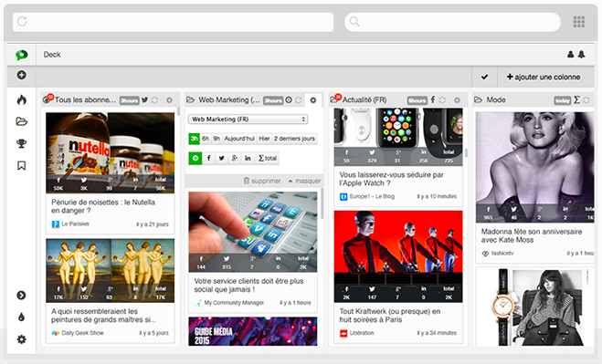Image resolution: width=602 pixels, height=364 pixels.
Task: Open the Web Marketing column gear settings
Action: pos(313,100)
